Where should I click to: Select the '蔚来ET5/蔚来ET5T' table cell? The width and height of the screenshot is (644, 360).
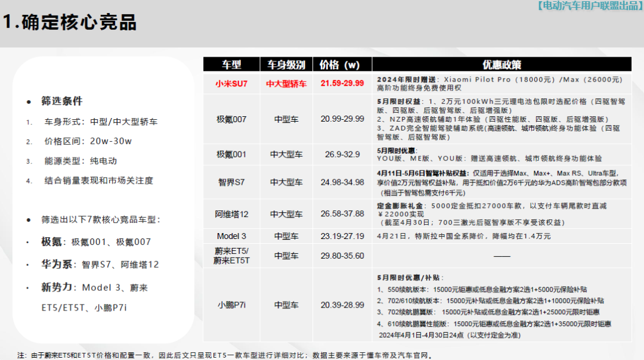tap(231, 256)
